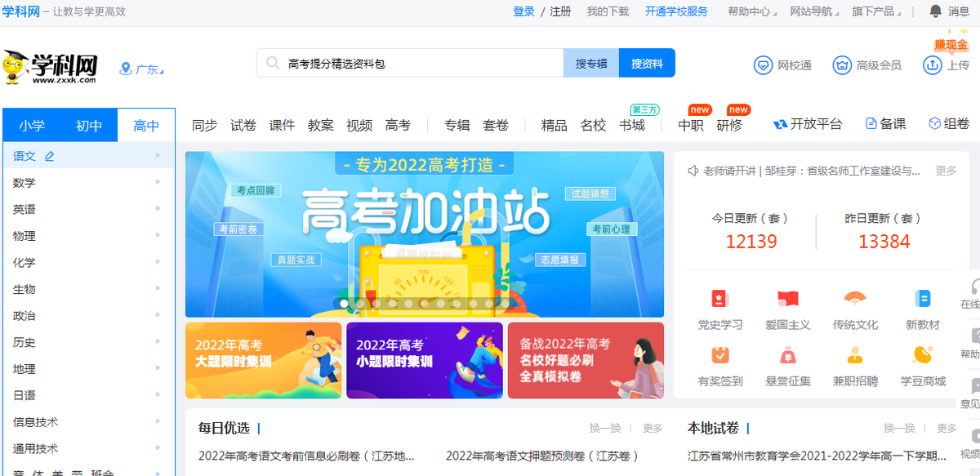The image size is (980, 476).
Task: Click the edit pencil next to 语文
Action: point(50,156)
